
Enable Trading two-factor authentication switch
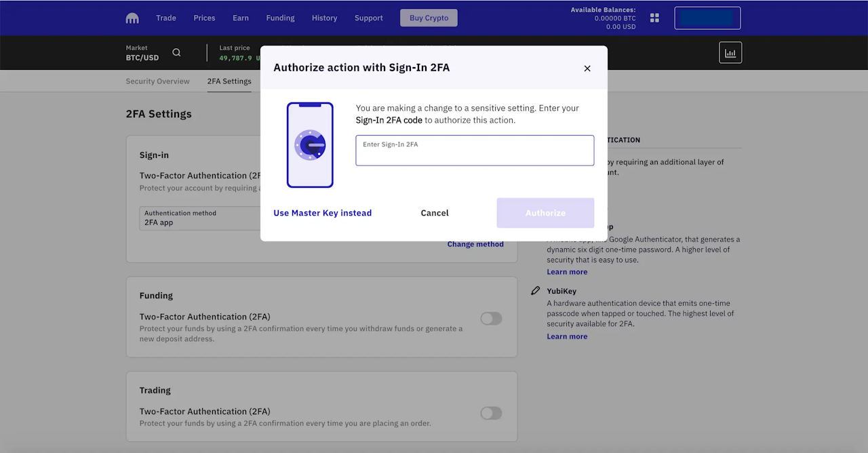point(491,414)
